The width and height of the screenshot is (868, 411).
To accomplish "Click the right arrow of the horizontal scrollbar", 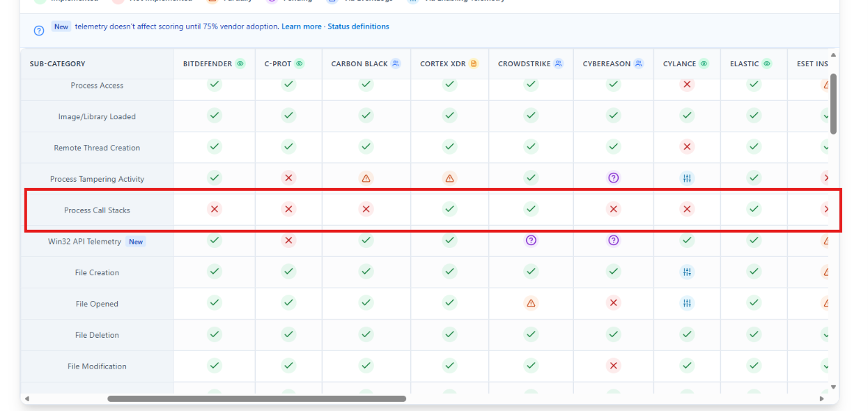I will click(821, 399).
